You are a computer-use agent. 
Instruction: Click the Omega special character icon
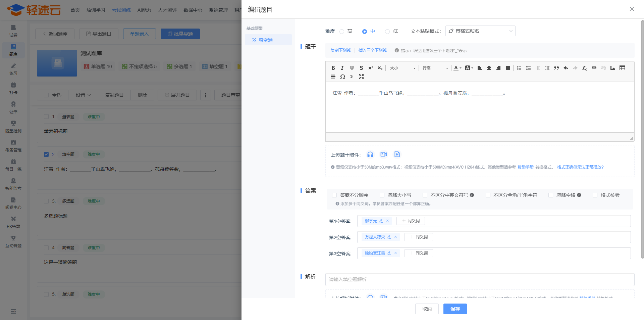pyautogui.click(x=342, y=77)
